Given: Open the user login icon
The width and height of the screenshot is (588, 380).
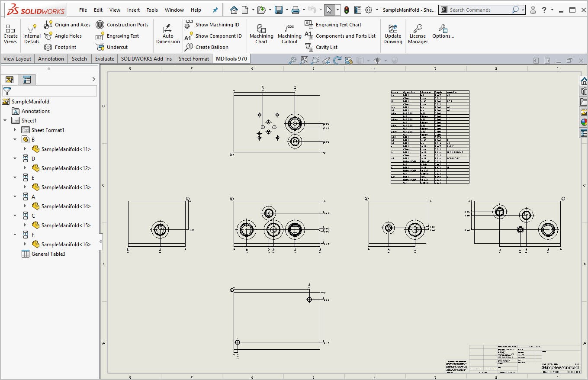Looking at the screenshot, I should click(533, 10).
